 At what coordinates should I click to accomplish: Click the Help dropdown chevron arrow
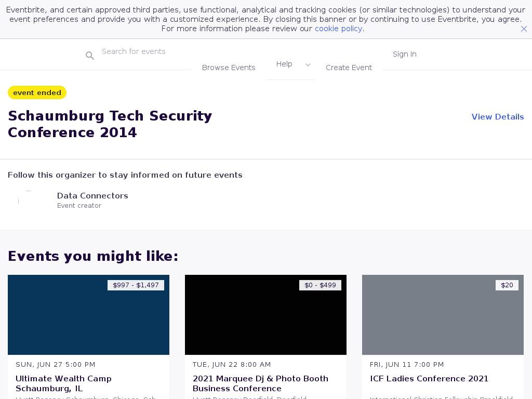click(308, 65)
